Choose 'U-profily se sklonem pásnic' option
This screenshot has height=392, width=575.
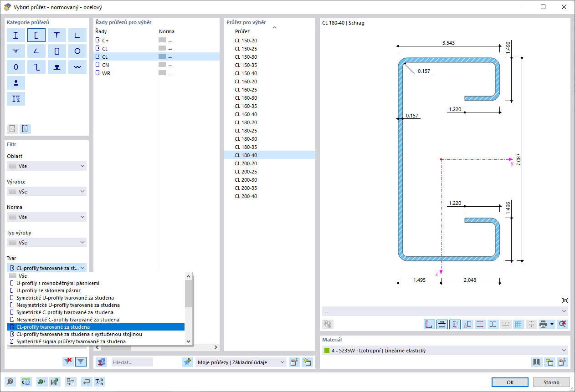[x=96, y=290]
